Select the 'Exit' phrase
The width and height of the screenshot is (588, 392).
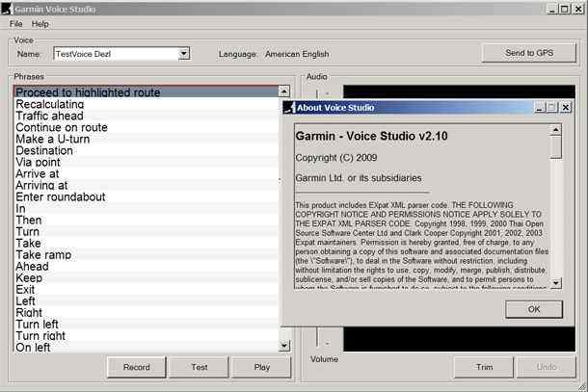146,290
